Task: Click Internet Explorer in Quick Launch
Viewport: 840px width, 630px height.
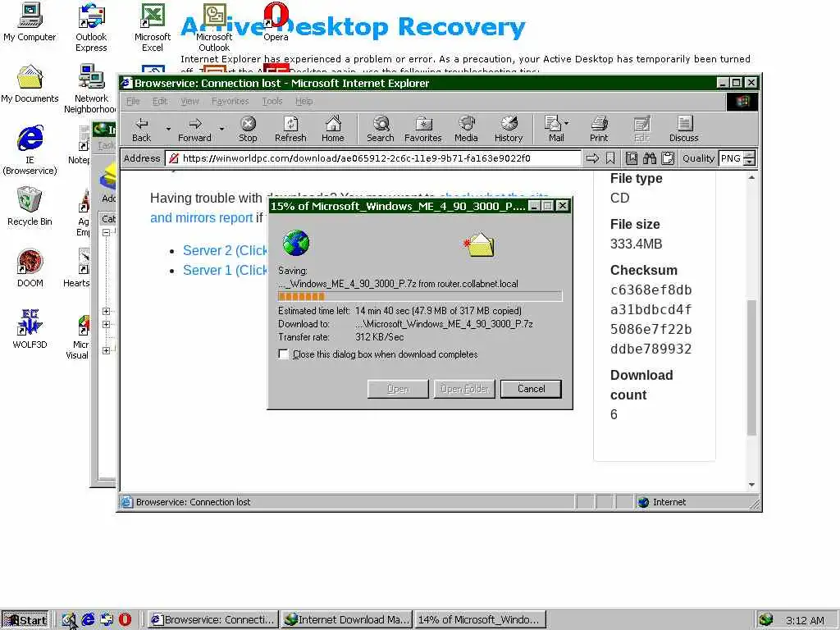Action: [x=88, y=619]
